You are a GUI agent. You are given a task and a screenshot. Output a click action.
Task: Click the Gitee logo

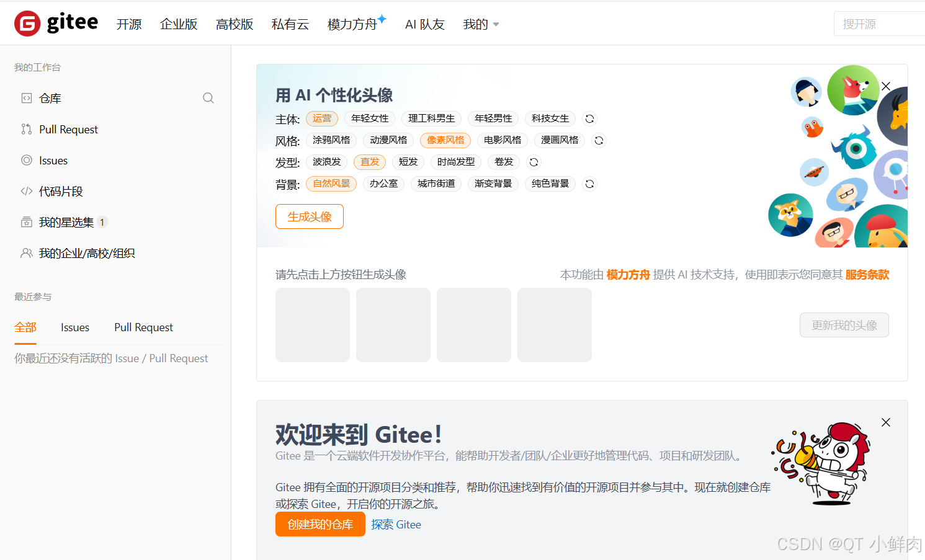(56, 23)
